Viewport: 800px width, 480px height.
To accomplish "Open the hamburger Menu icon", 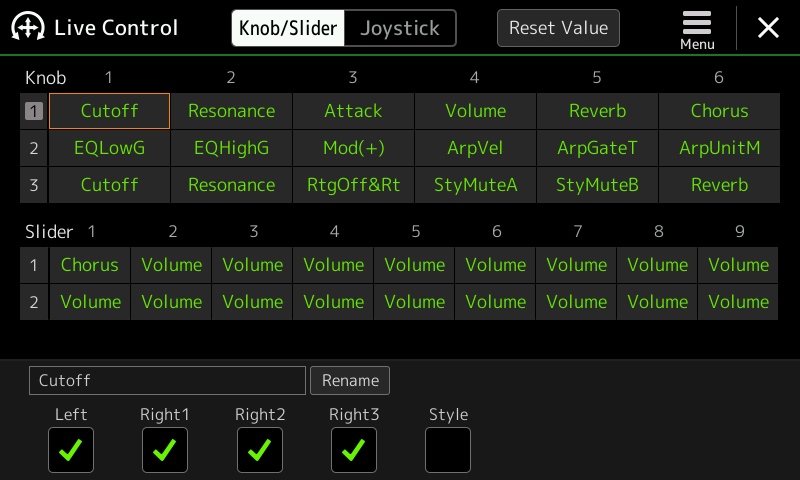I will pyautogui.click(x=696, y=30).
